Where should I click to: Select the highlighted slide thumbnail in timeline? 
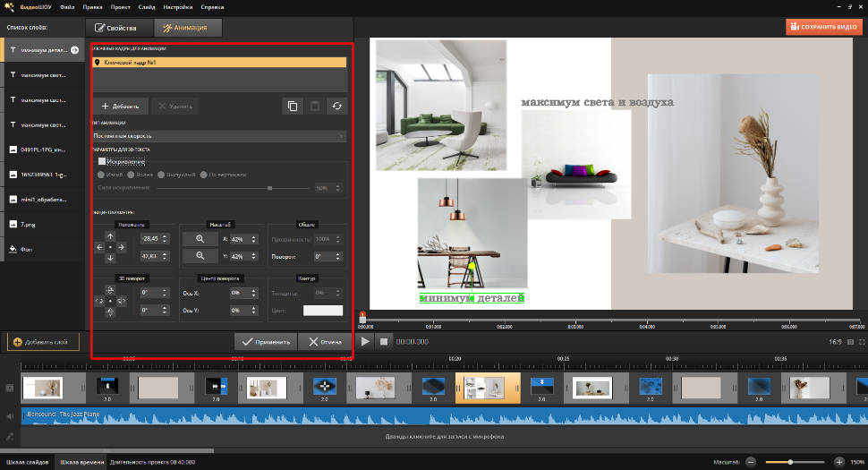[x=488, y=388]
